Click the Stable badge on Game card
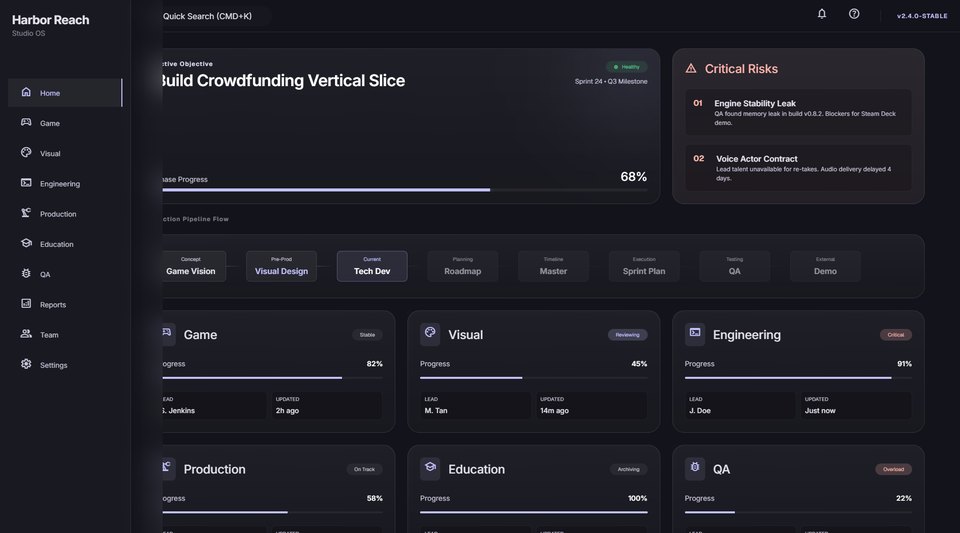 (x=367, y=335)
